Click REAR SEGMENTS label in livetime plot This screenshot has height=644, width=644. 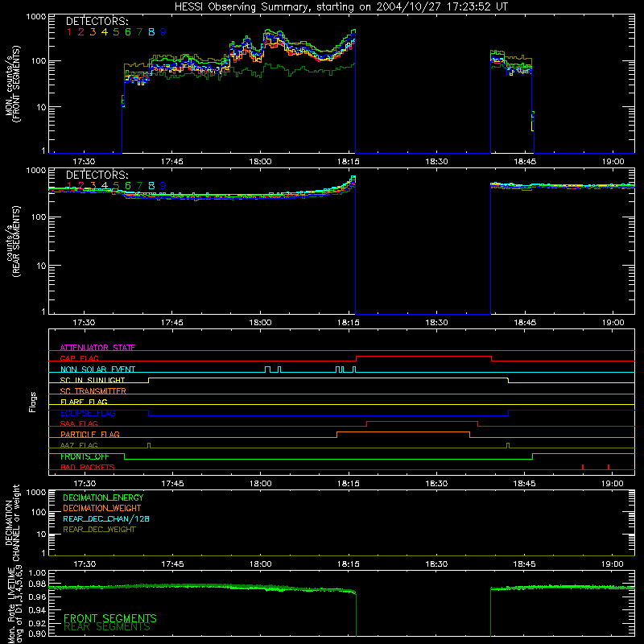coord(107,627)
